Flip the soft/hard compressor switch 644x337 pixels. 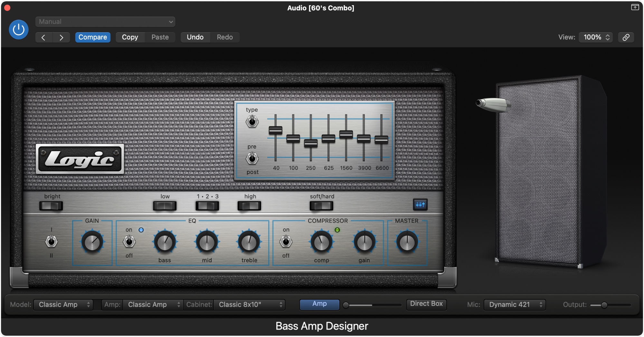tap(321, 206)
